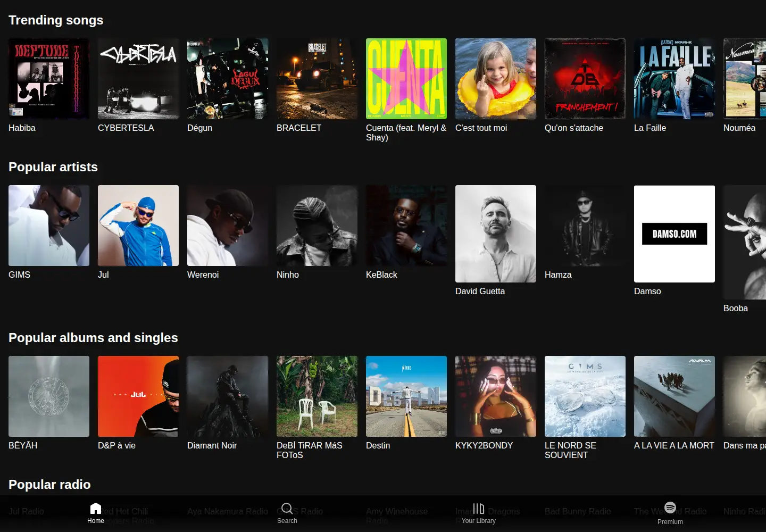Open Your Library in the bottom bar
Viewport: 766px width, 532px height.
pyautogui.click(x=479, y=513)
